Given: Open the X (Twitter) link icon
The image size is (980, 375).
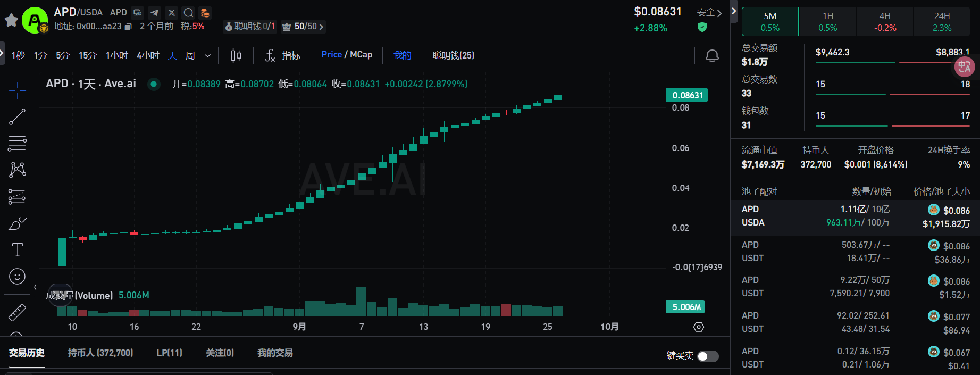Looking at the screenshot, I should point(171,12).
